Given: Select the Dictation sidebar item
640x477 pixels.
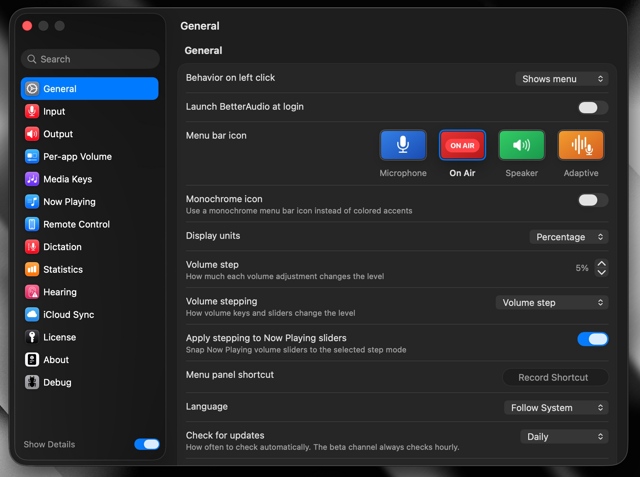Looking at the screenshot, I should pos(89,246).
